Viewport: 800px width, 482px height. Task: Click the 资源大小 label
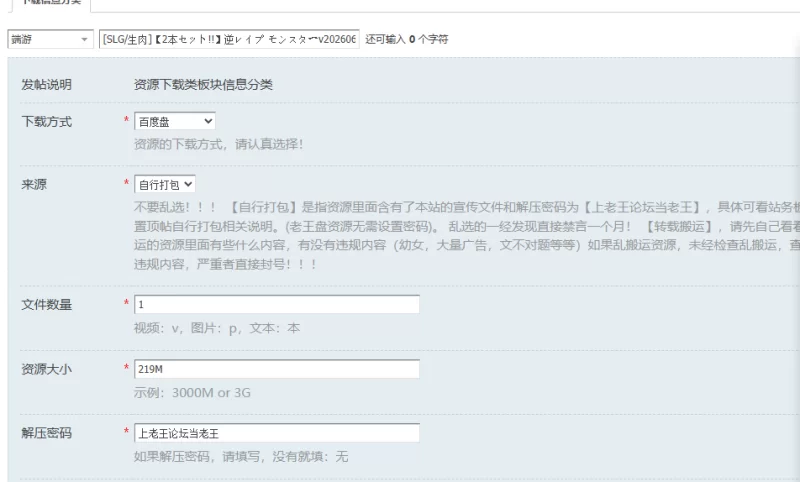[46, 369]
